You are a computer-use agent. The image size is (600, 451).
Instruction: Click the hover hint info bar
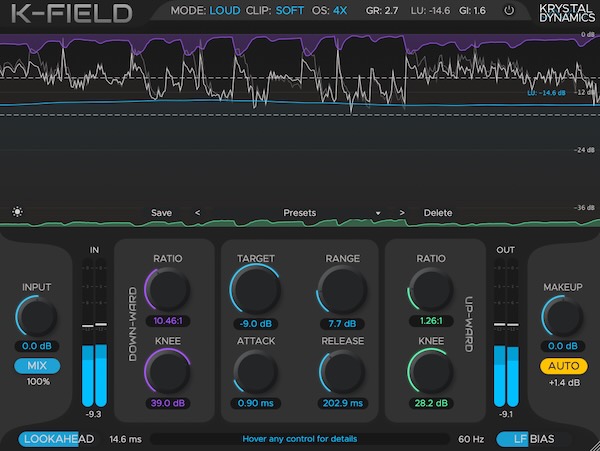(300, 439)
